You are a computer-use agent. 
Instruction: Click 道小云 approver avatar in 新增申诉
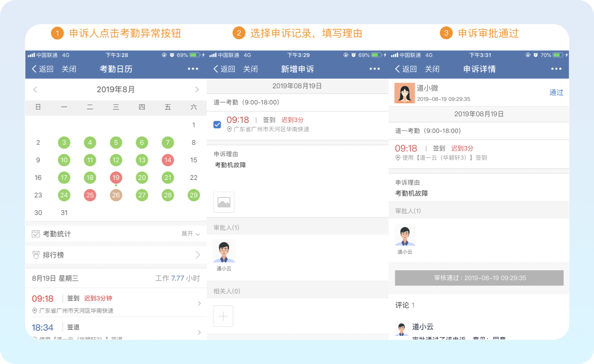pyautogui.click(x=224, y=251)
